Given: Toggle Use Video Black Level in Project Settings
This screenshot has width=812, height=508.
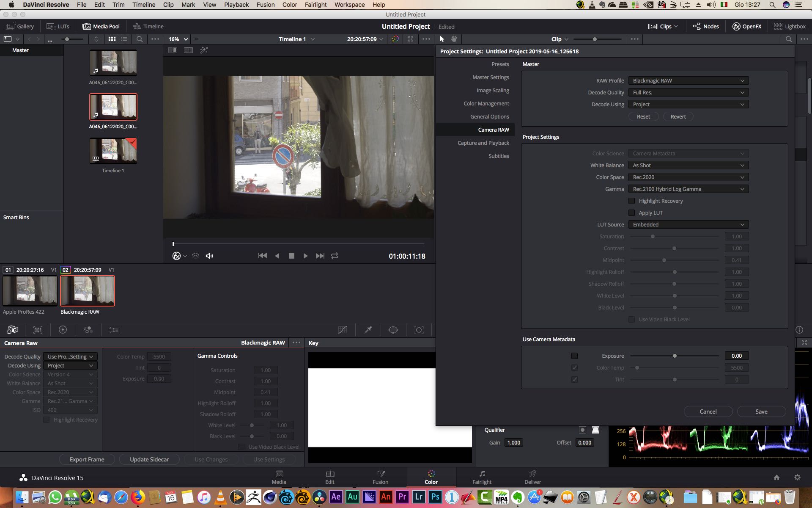Looking at the screenshot, I should pos(631,319).
